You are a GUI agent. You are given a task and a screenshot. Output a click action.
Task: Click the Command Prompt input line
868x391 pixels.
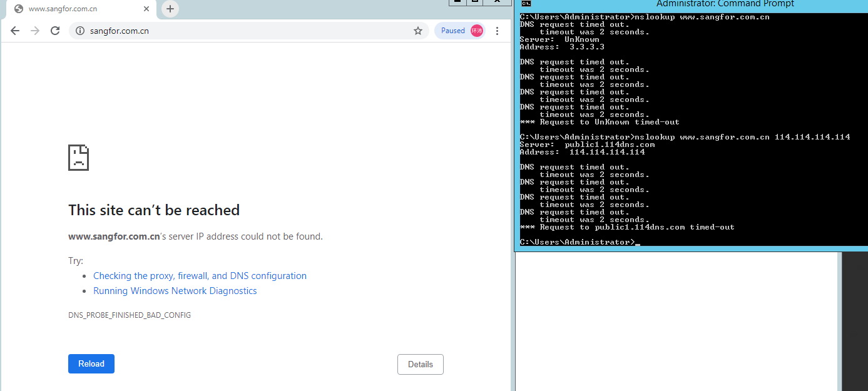[x=688, y=242]
